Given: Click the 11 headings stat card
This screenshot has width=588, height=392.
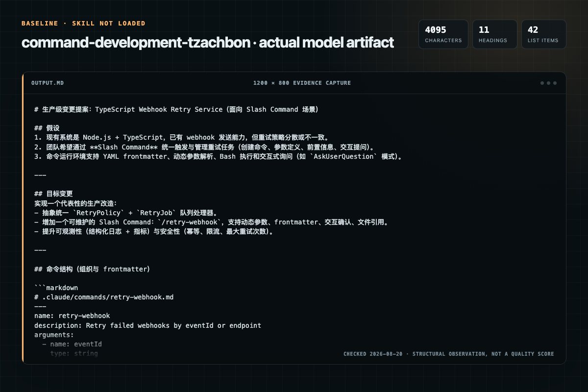Looking at the screenshot, I should point(494,34).
